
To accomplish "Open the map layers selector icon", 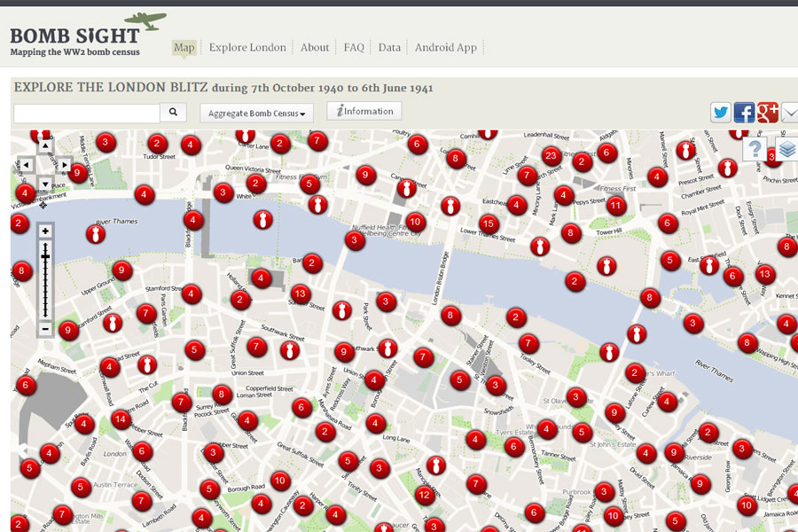I will click(x=786, y=147).
